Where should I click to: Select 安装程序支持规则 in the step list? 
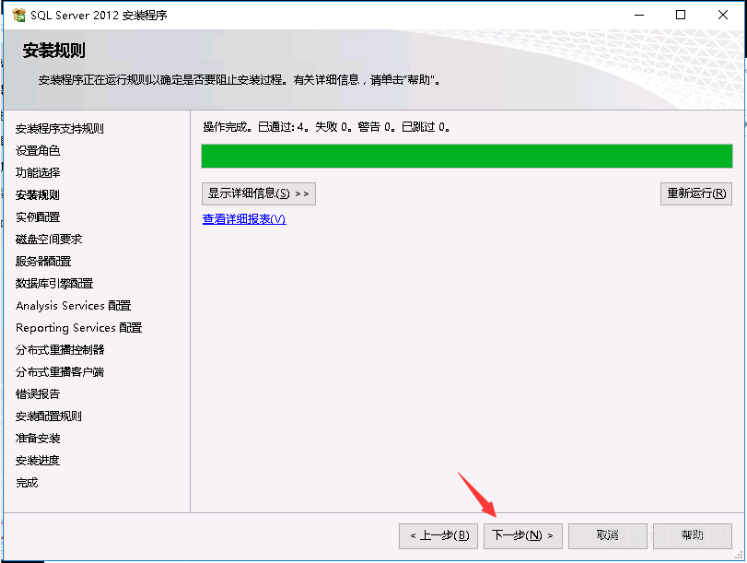(x=59, y=128)
